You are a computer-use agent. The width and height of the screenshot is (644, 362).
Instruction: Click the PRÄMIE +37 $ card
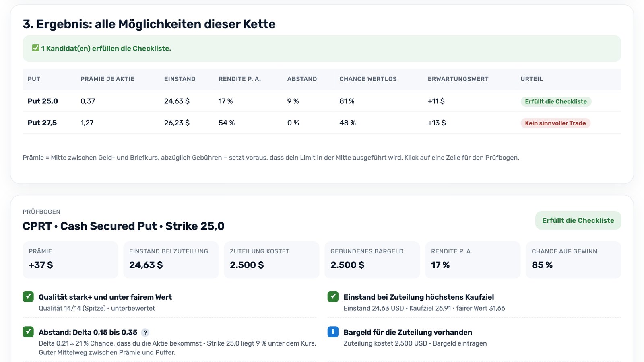click(x=70, y=260)
